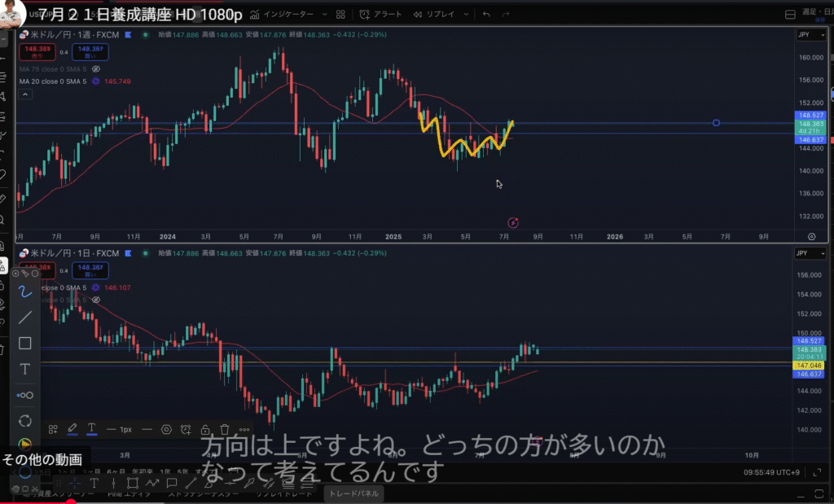
Task: Open the トレードパネル trade panel tab
Action: (x=353, y=493)
